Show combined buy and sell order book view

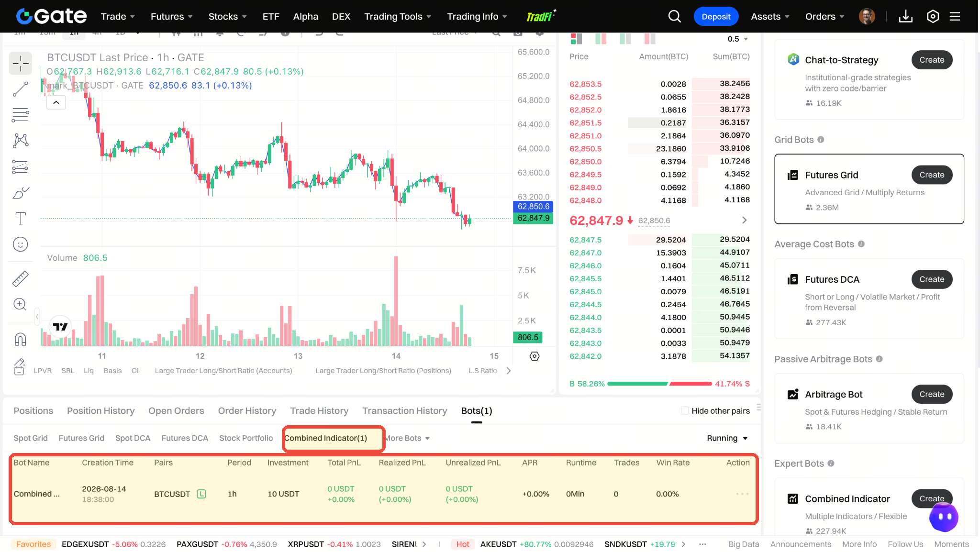point(576,39)
